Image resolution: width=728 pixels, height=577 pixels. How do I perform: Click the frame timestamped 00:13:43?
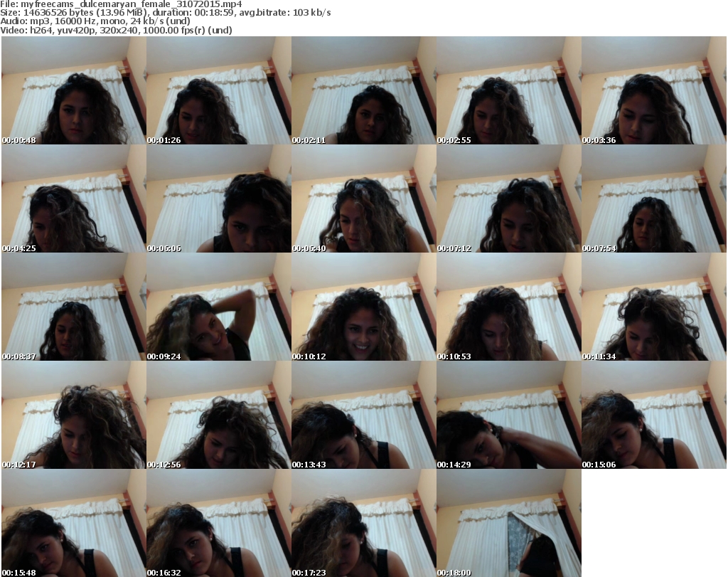363,415
